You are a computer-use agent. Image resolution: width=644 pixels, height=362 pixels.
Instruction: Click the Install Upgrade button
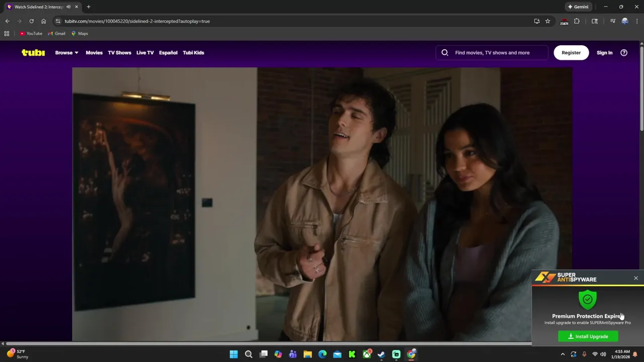point(588,336)
